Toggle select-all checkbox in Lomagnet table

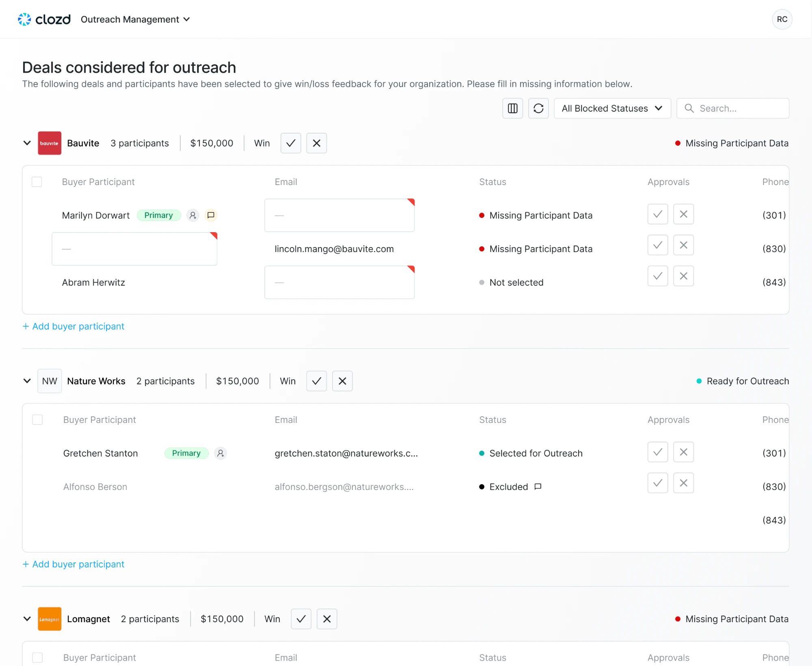(x=37, y=657)
